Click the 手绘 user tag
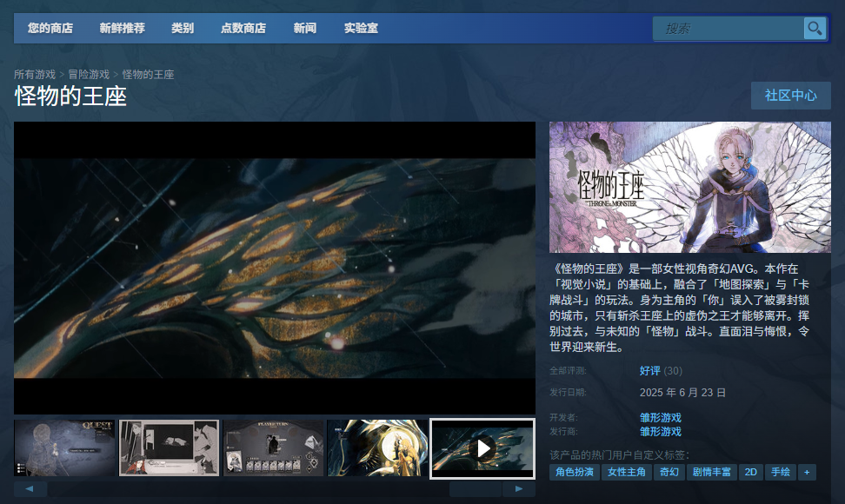The width and height of the screenshot is (845, 504). click(780, 472)
